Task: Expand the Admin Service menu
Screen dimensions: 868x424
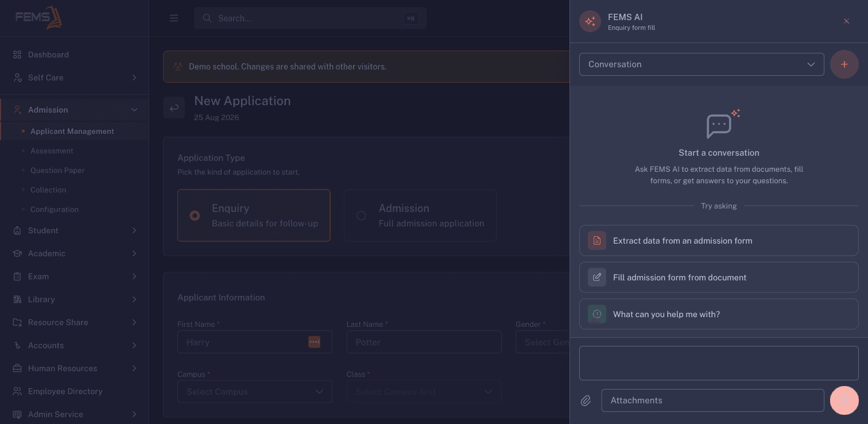Action: [75, 414]
